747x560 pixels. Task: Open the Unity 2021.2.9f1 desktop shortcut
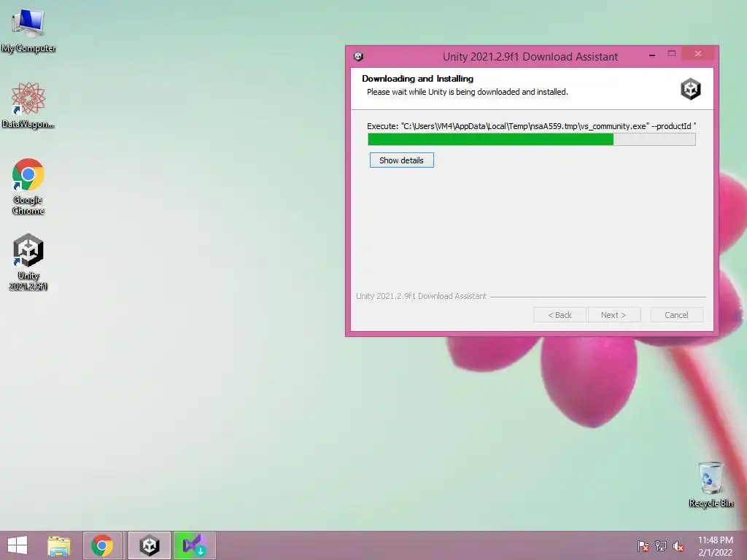(28, 262)
